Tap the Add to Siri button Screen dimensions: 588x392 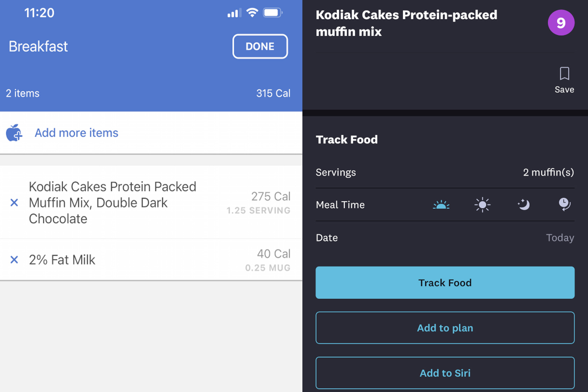[445, 373]
